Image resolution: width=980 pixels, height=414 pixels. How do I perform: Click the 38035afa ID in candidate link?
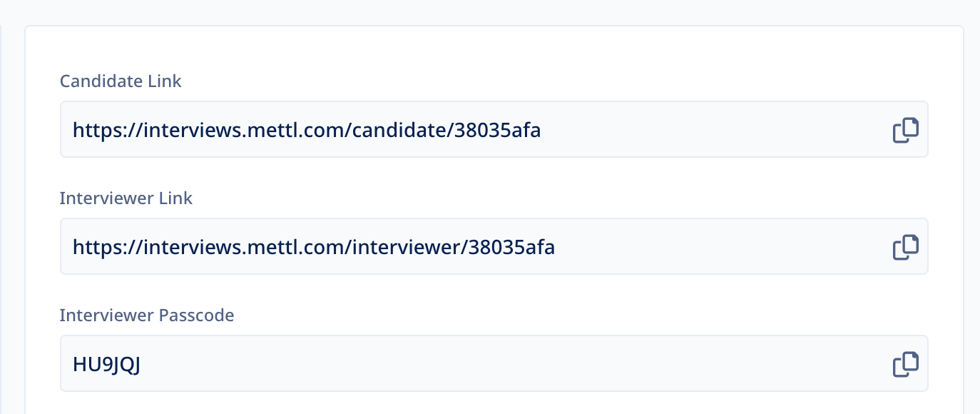tap(497, 131)
